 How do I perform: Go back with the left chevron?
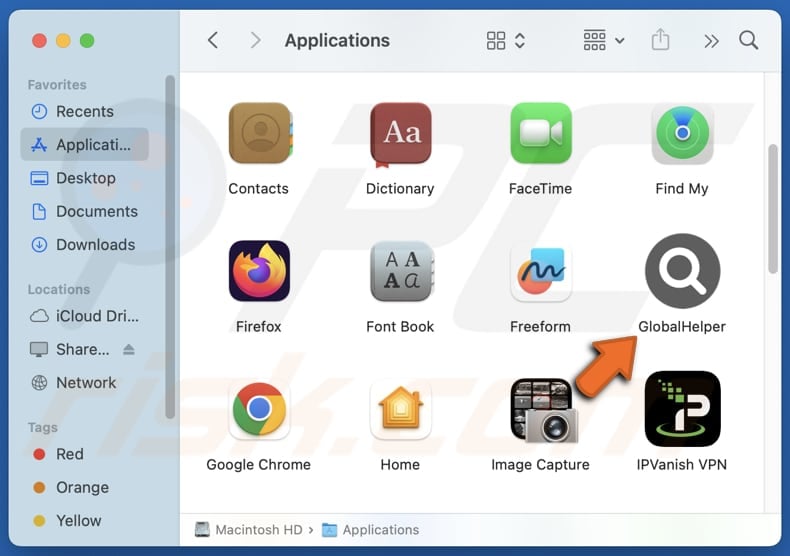tap(213, 40)
